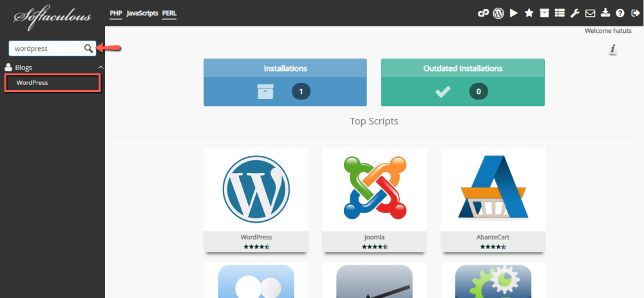Click the AbanteCart name under its logo

(493, 237)
